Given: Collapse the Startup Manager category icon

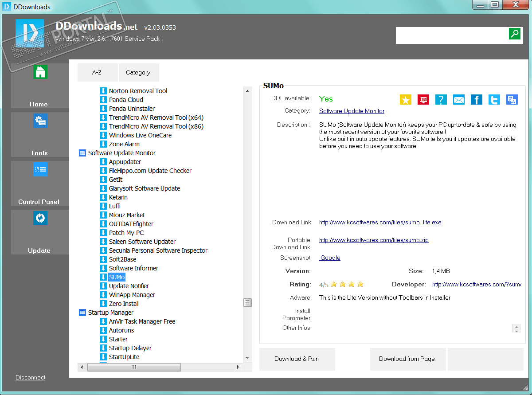Looking at the screenshot, I should pos(82,313).
